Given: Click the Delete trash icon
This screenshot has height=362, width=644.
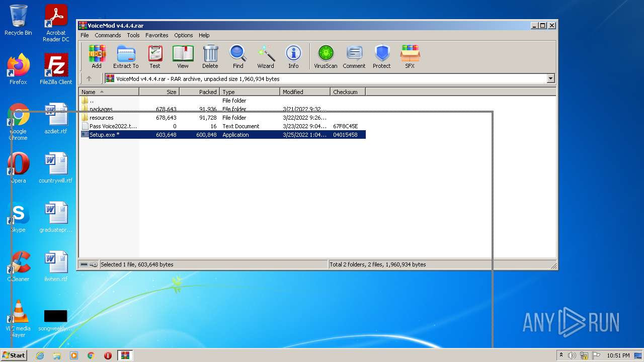Looking at the screenshot, I should click(x=210, y=56).
